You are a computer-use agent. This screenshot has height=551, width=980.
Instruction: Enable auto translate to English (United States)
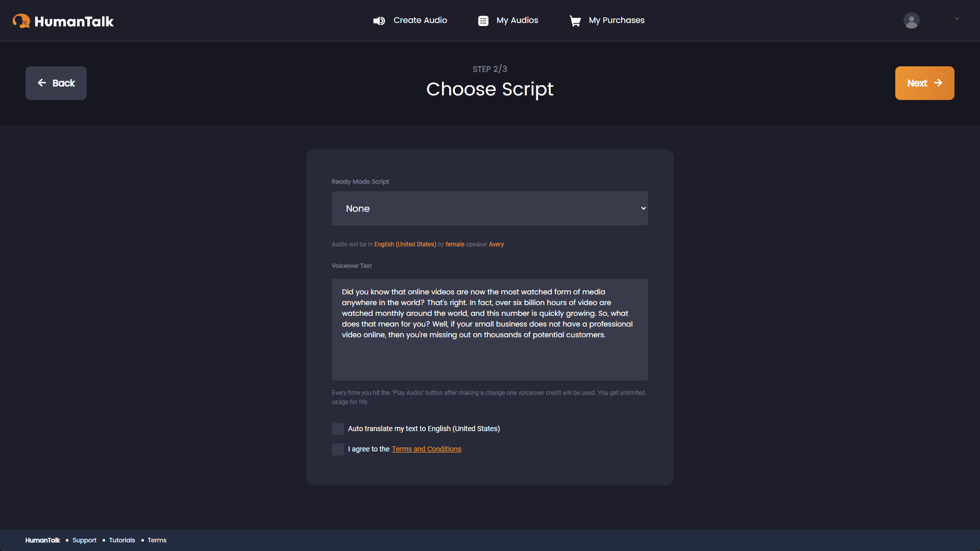point(337,429)
